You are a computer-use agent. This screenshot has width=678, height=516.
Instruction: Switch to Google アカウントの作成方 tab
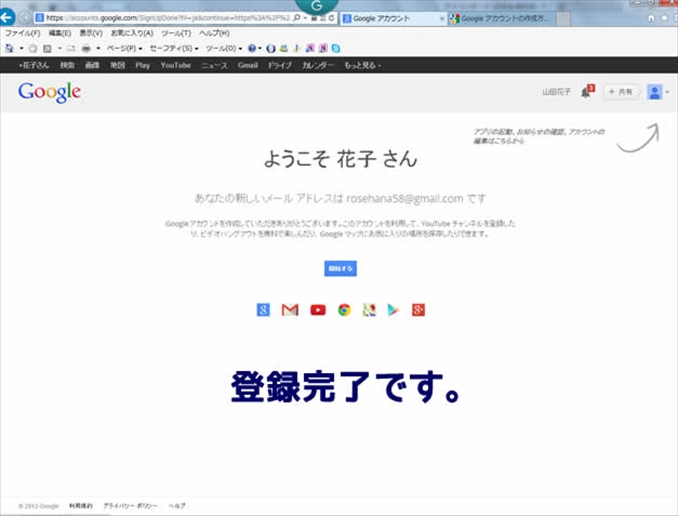point(501,19)
